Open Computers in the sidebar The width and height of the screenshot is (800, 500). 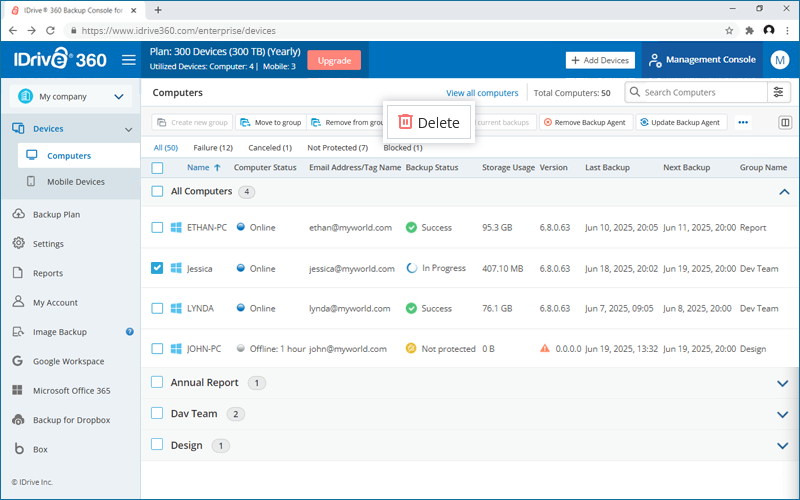pyautogui.click(x=79, y=156)
